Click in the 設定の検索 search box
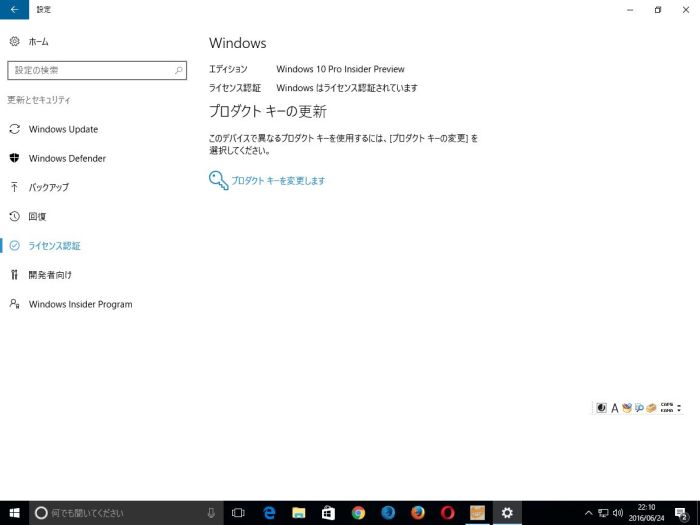This screenshot has height=525, width=700. click(x=95, y=71)
